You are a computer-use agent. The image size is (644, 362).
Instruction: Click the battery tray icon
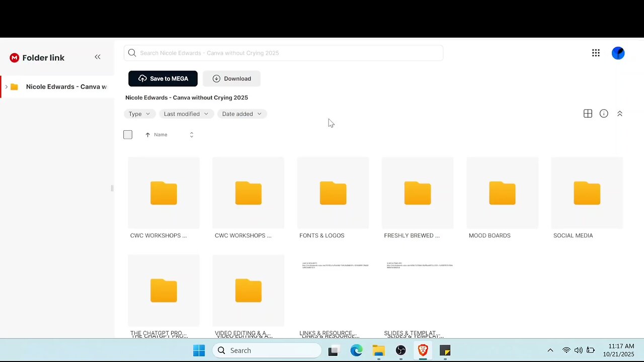(591, 350)
